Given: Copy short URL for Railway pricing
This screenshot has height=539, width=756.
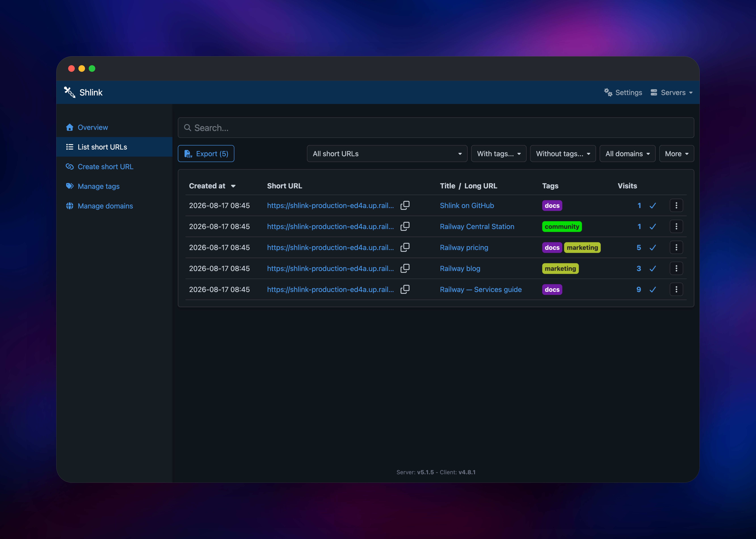Looking at the screenshot, I should 405,247.
